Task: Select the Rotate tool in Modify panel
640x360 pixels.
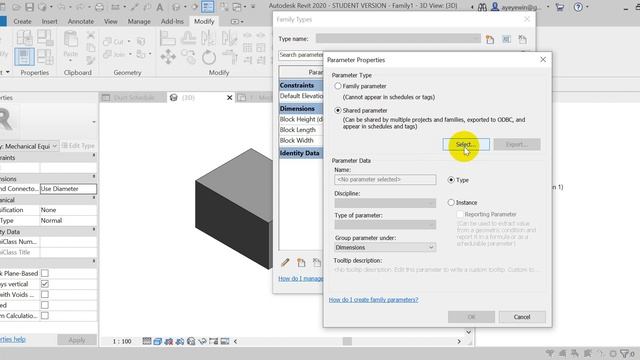Action: tap(209, 57)
